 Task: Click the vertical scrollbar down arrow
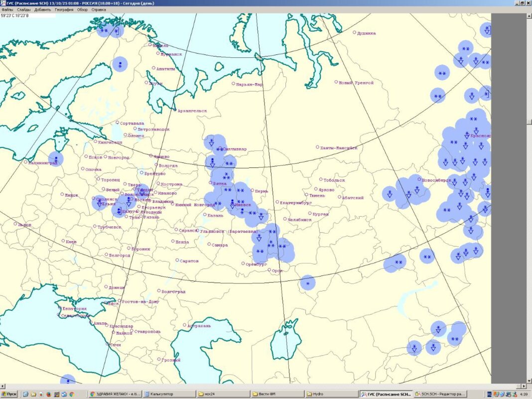(529, 380)
